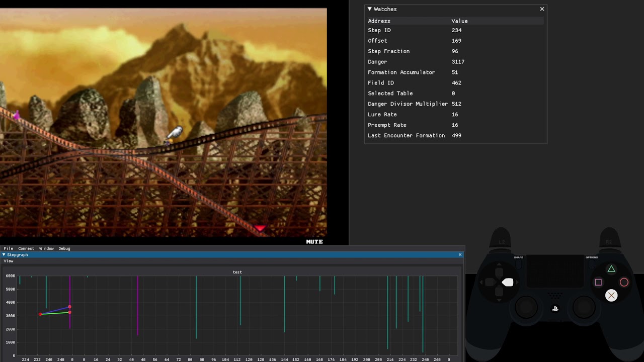Screen dimensions: 644x362
Task: Click the square button on controller
Action: coord(598,283)
